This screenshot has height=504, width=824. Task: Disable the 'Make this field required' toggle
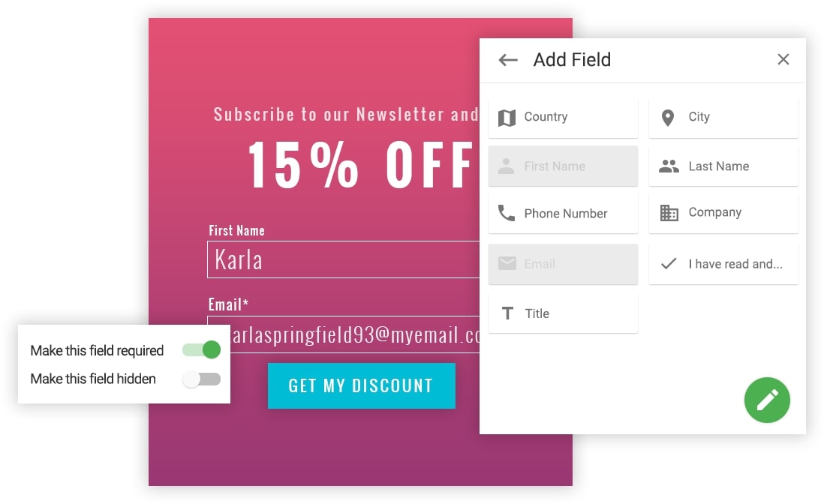(202, 349)
